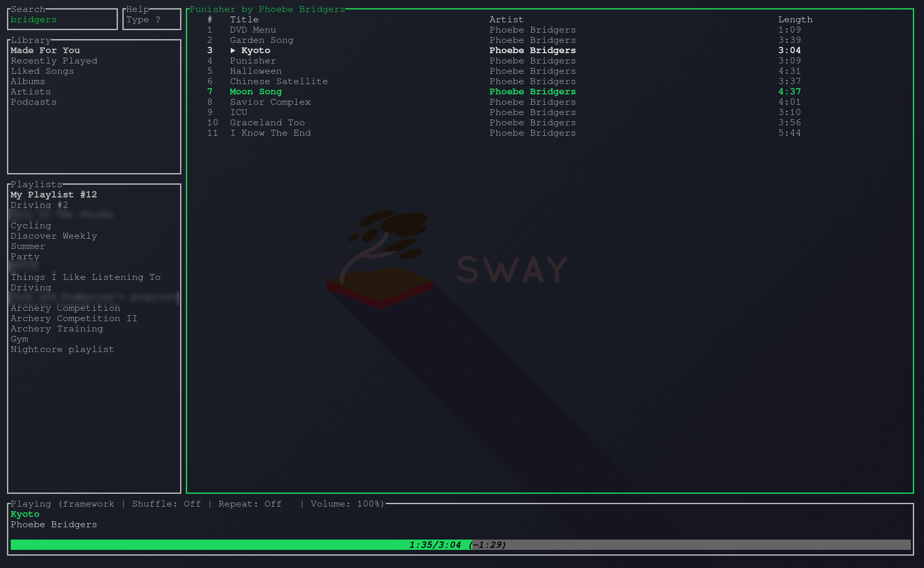Seek in the gray unplayed progress bar area

click(x=692, y=545)
